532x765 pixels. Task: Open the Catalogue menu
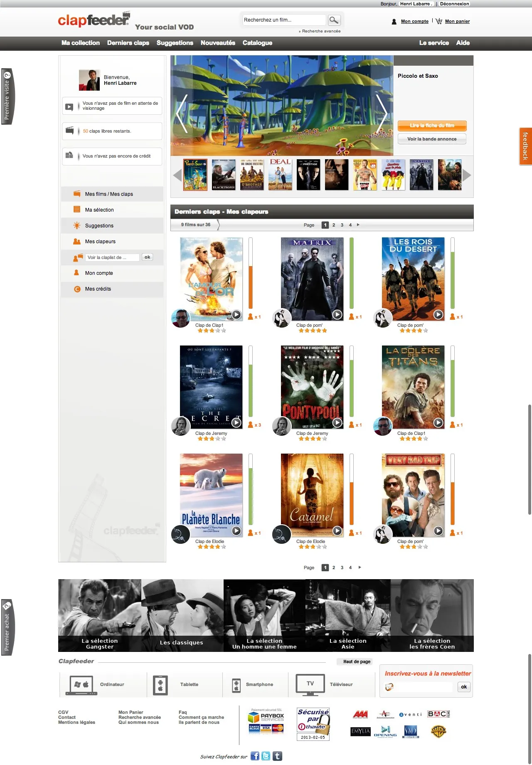(257, 43)
